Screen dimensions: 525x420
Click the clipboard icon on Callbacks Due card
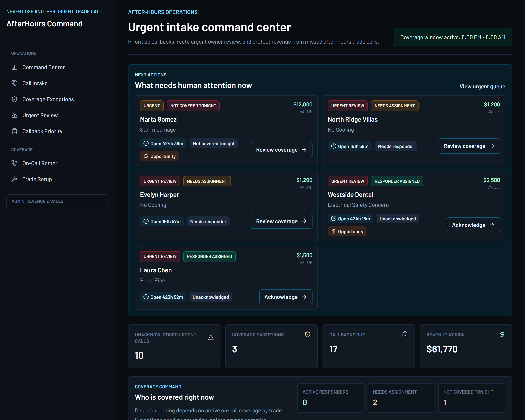coord(405,335)
